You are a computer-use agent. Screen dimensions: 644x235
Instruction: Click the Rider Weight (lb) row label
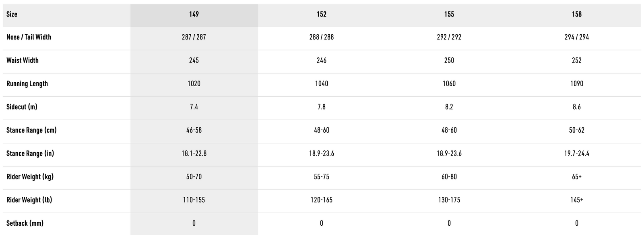(29, 200)
